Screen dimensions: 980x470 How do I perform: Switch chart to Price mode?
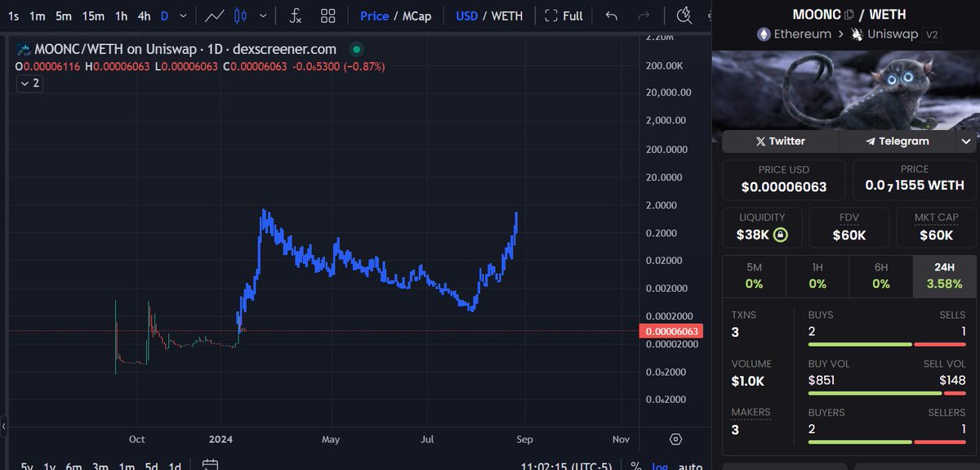click(x=374, y=16)
